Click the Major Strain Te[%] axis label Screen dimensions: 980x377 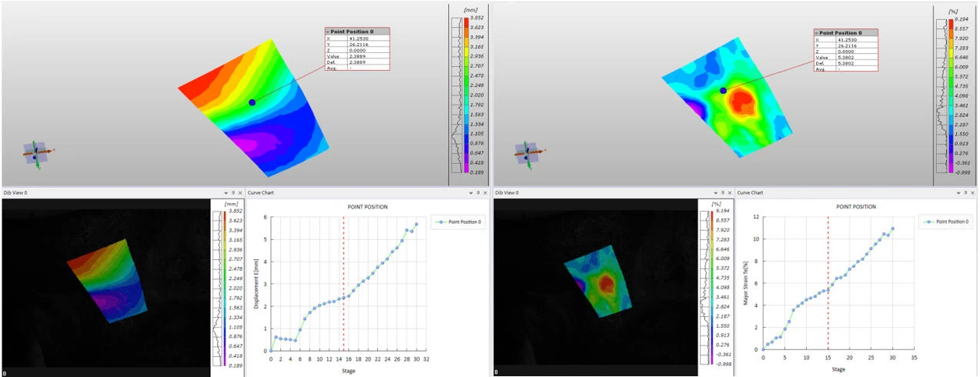pyautogui.click(x=745, y=284)
